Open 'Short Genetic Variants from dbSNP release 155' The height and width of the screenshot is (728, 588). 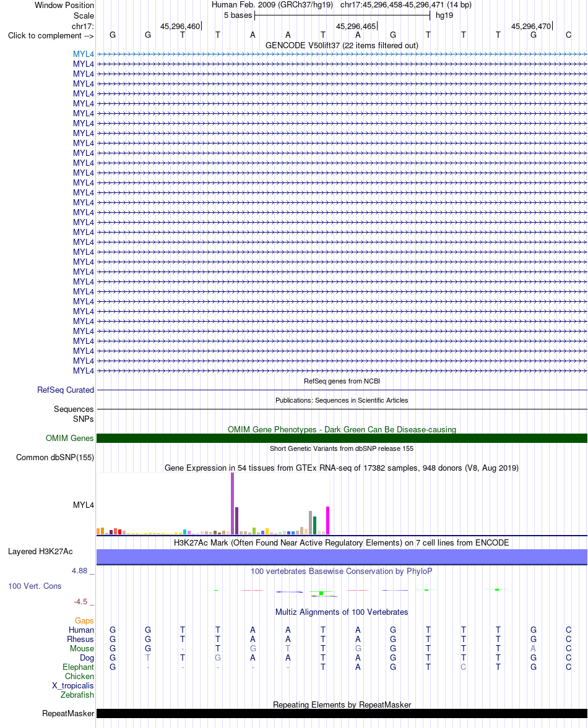click(x=342, y=448)
